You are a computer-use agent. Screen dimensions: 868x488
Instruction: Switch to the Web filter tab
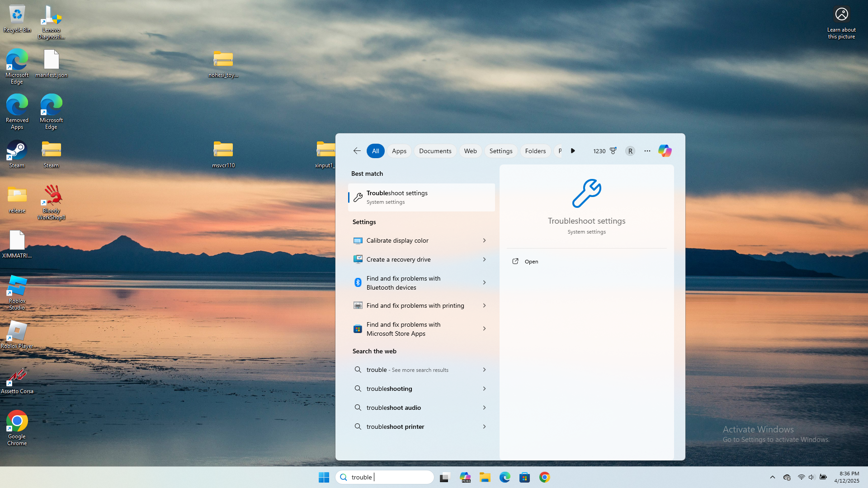point(470,151)
